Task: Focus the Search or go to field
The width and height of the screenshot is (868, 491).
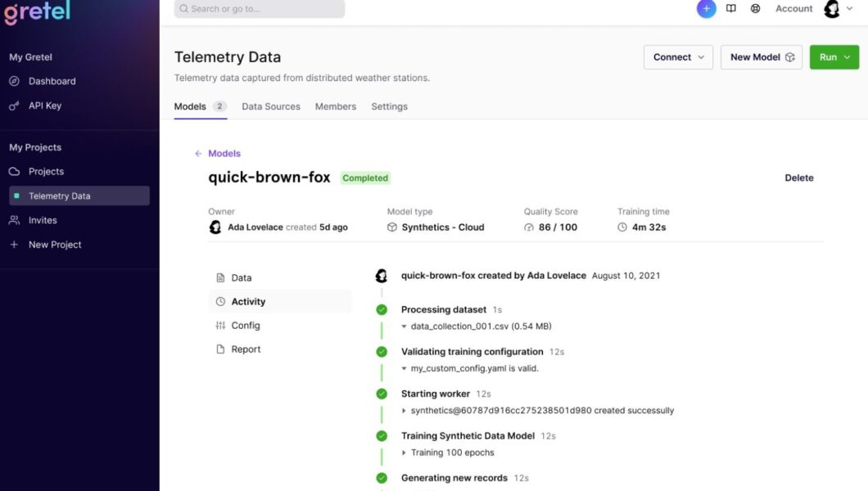Action: [259, 9]
